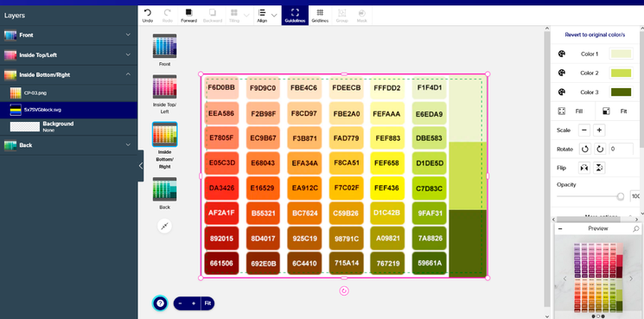
Task: Open the help question mark button
Action: tap(160, 303)
